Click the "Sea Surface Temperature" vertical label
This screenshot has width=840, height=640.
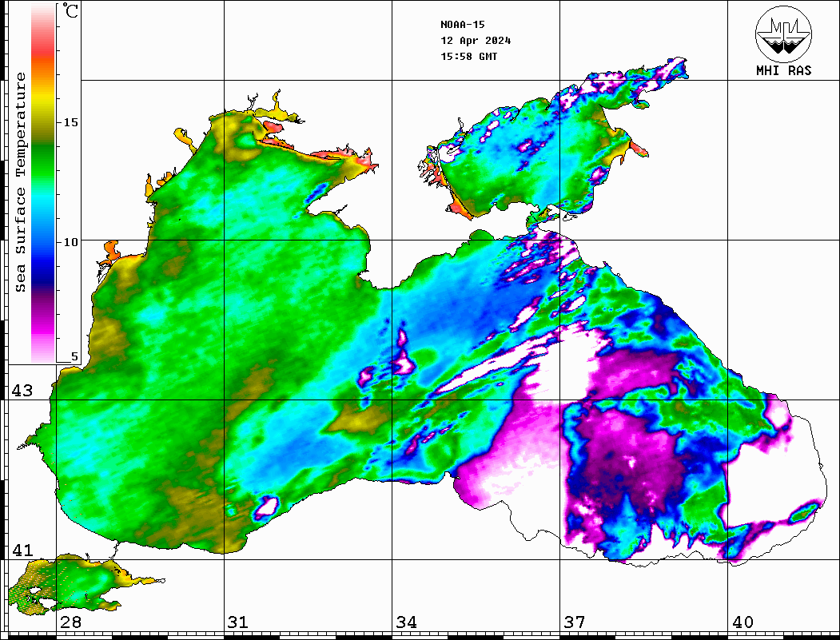point(20,182)
